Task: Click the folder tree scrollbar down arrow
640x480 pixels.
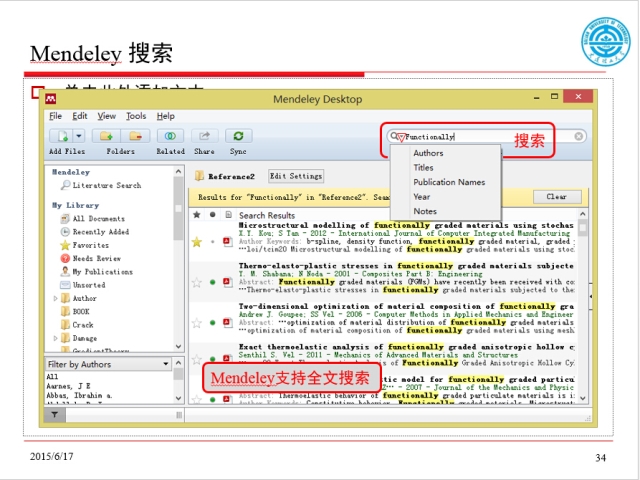Action: click(x=178, y=347)
